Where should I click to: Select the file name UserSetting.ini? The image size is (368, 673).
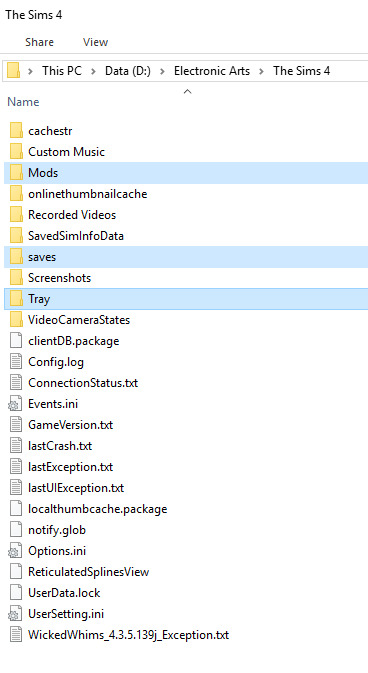click(x=66, y=614)
